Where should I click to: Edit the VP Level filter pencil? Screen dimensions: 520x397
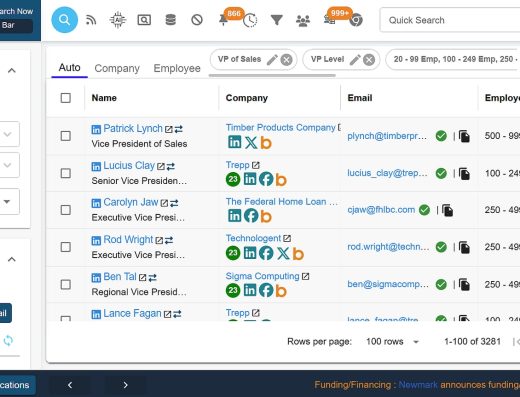pos(355,60)
